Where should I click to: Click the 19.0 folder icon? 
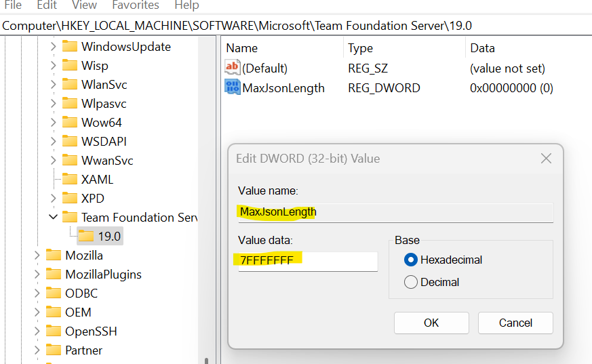pos(86,236)
